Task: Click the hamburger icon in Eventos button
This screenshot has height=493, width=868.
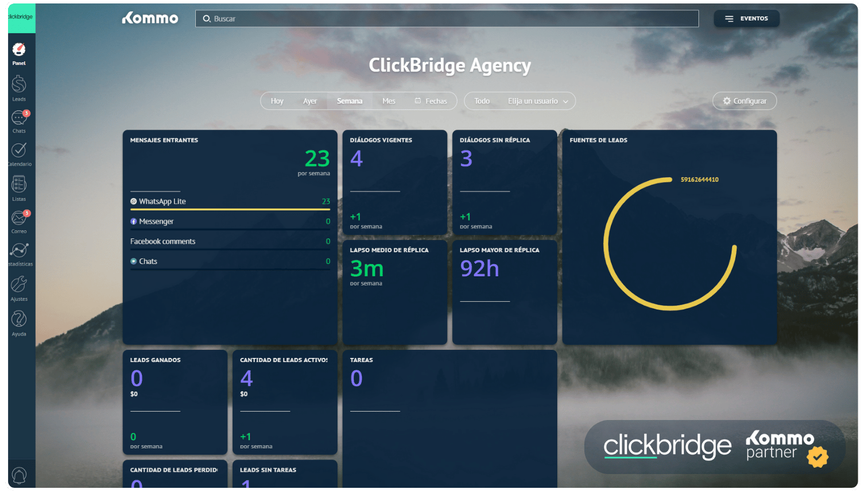Action: 729,19
